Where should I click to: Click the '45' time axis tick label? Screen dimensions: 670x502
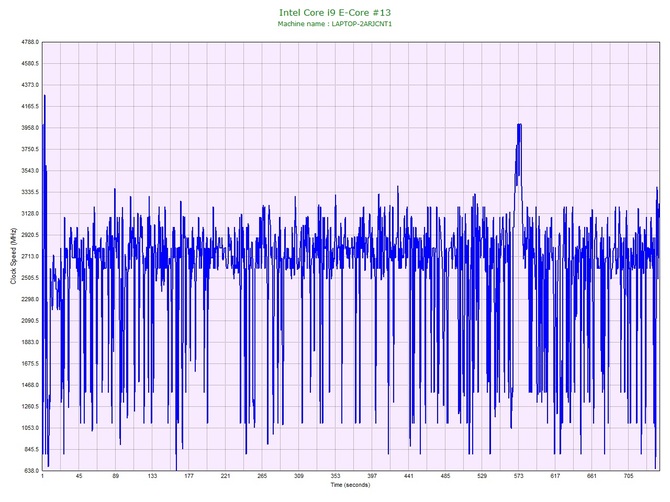click(79, 476)
